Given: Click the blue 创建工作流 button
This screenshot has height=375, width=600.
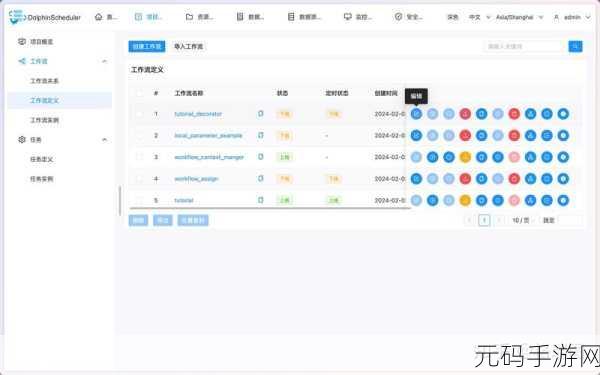Looking at the screenshot, I should click(x=147, y=46).
